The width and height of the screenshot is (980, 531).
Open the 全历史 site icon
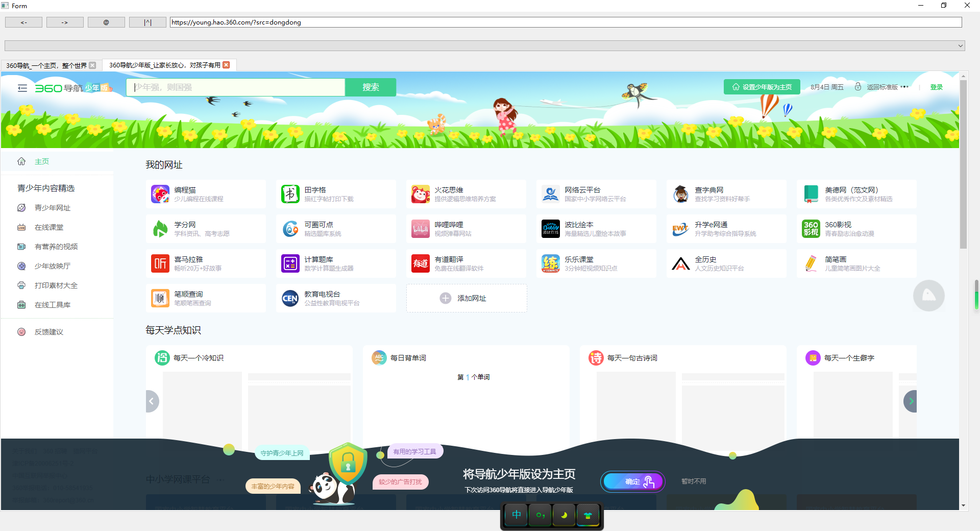[681, 263]
